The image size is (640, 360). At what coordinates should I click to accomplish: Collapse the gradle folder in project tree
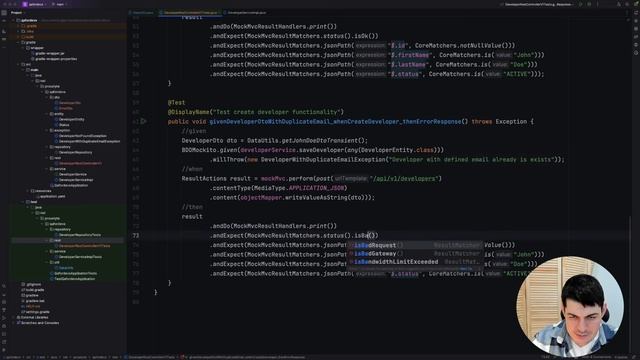tap(18, 42)
